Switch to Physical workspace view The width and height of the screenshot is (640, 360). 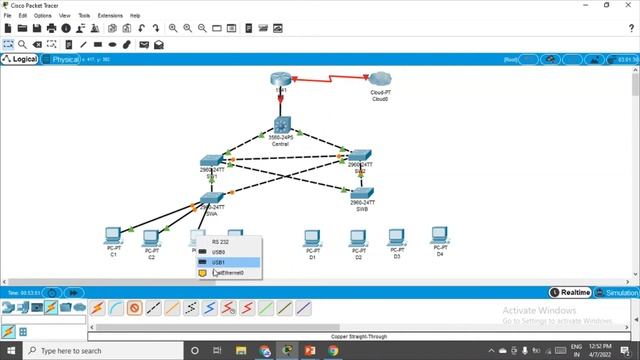[x=61, y=59]
